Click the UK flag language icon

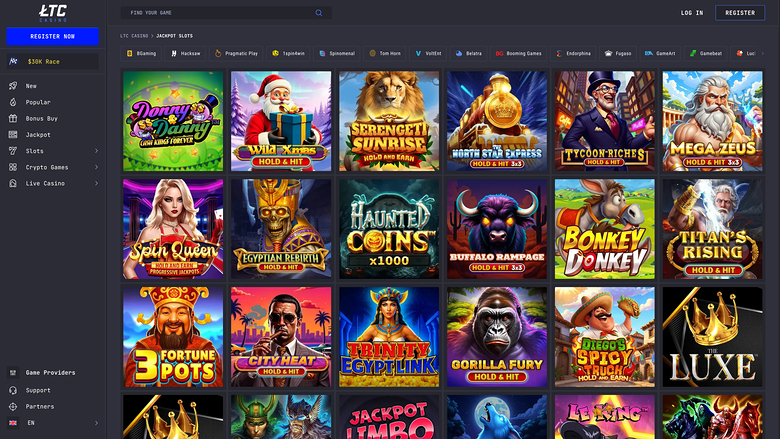point(13,423)
